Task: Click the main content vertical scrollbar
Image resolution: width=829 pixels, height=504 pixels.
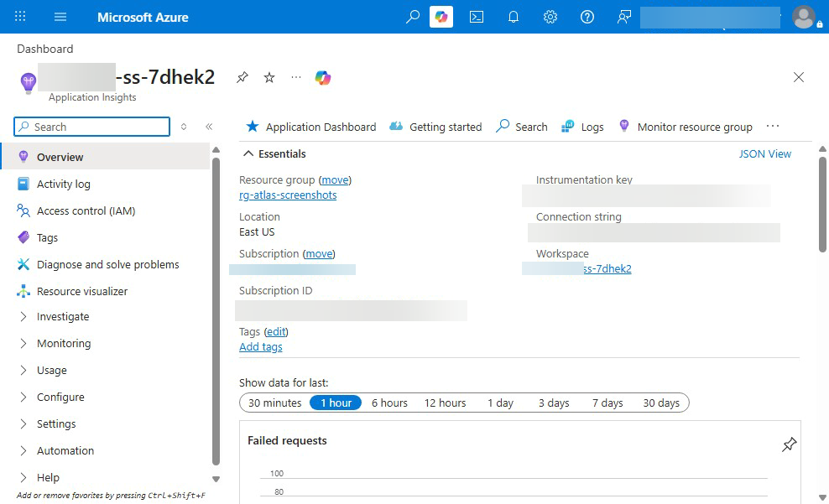Action: coord(822,204)
